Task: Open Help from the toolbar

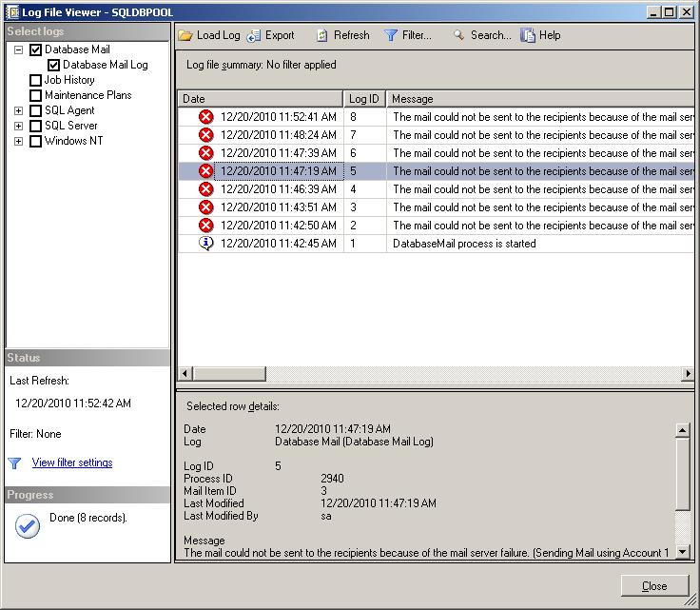Action: tap(529, 35)
